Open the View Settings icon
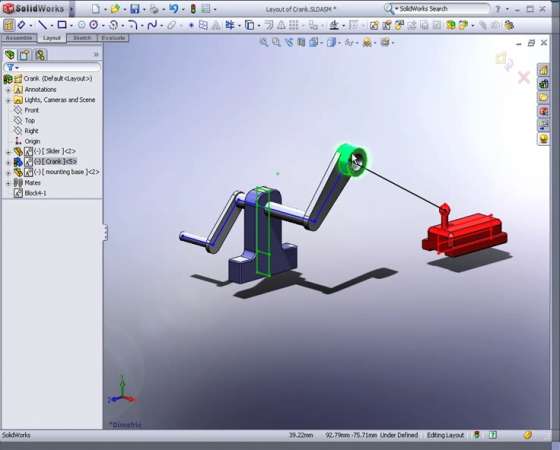560x450 pixels. (385, 42)
